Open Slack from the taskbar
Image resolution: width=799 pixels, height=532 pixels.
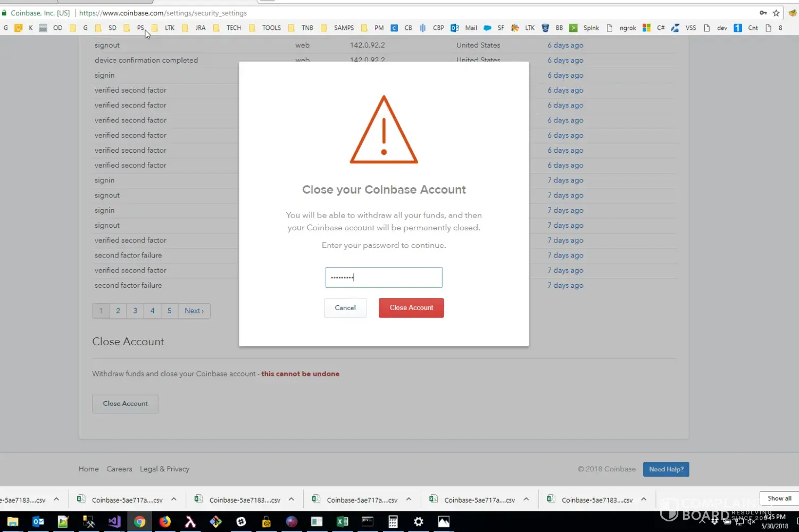click(241, 522)
